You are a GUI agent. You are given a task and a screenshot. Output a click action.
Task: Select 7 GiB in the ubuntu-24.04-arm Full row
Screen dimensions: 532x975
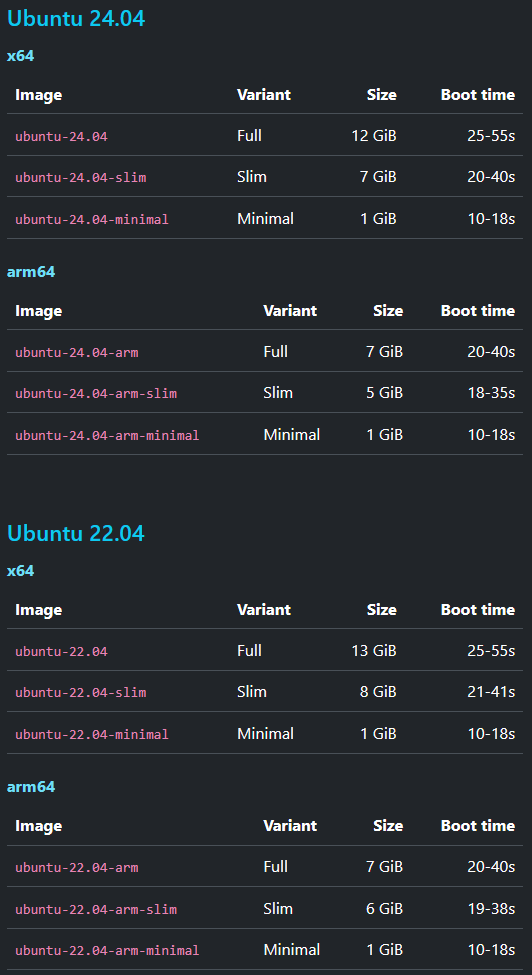385,351
